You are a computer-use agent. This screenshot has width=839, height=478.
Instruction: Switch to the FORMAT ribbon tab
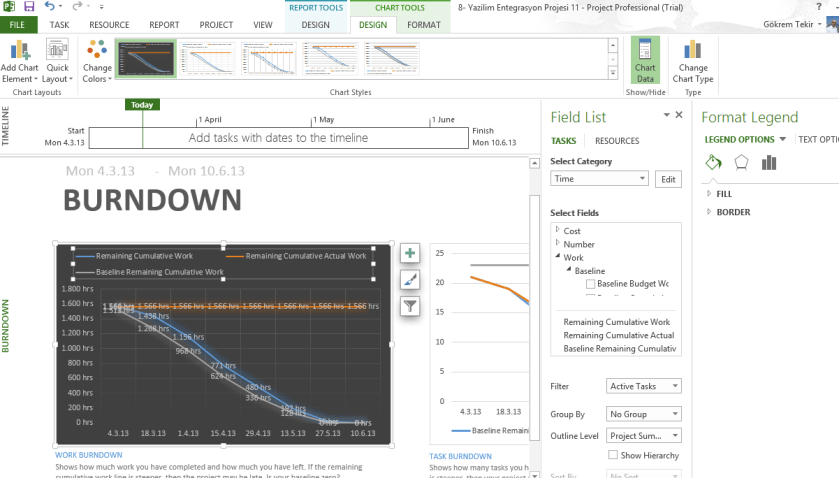tap(423, 24)
